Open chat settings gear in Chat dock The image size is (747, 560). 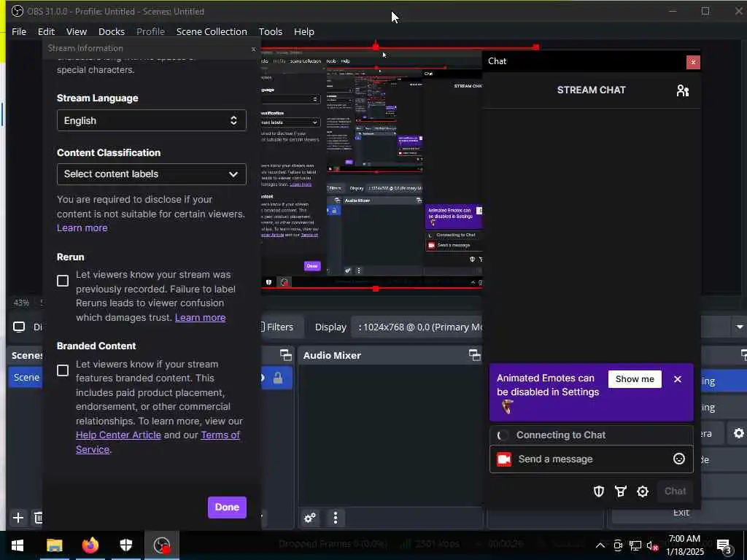pos(643,491)
